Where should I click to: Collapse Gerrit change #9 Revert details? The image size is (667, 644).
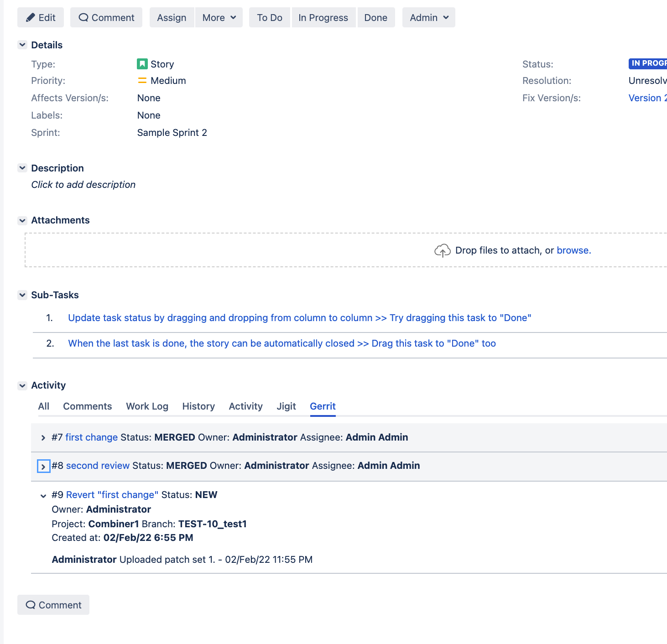pos(43,495)
